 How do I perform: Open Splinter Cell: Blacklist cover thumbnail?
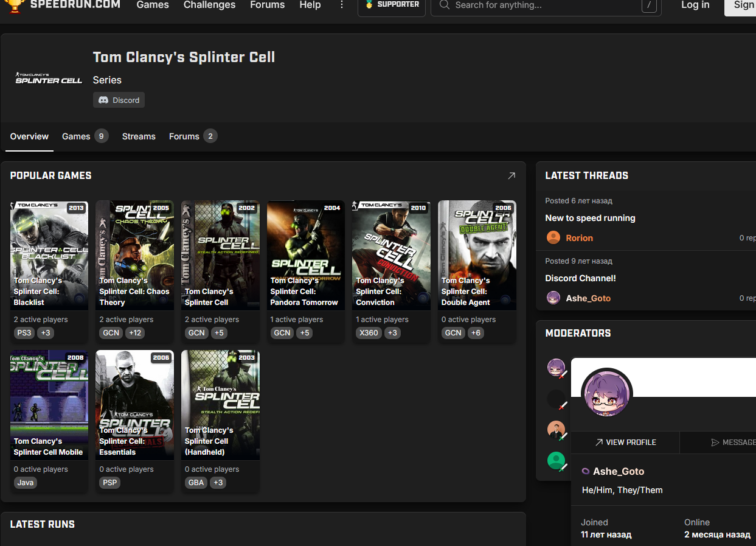[49, 255]
